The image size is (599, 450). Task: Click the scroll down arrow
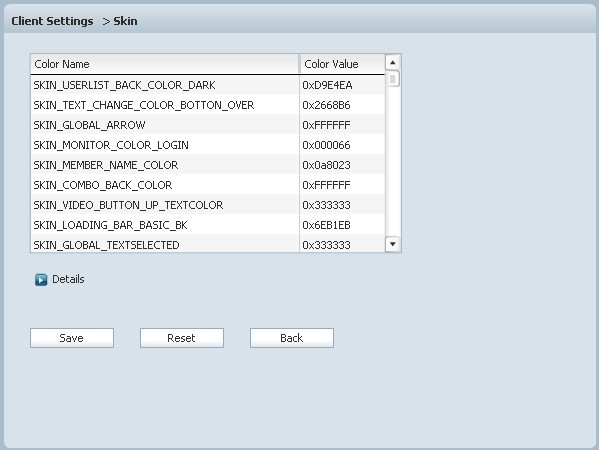[392, 244]
